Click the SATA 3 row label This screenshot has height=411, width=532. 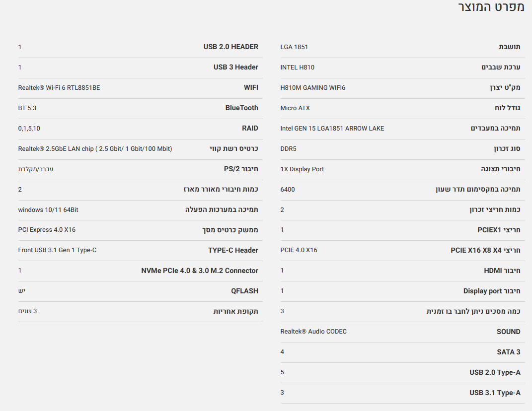point(509,352)
